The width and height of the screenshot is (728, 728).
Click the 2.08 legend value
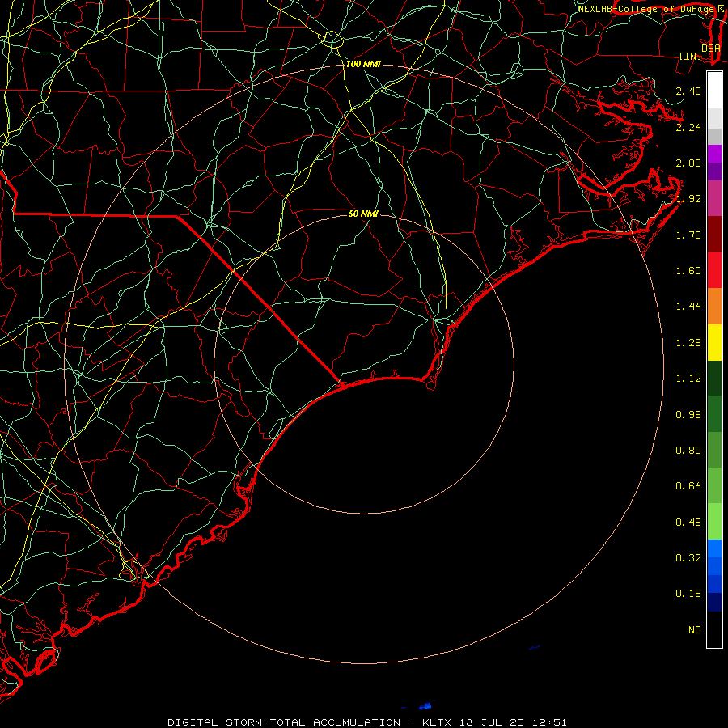tap(688, 163)
